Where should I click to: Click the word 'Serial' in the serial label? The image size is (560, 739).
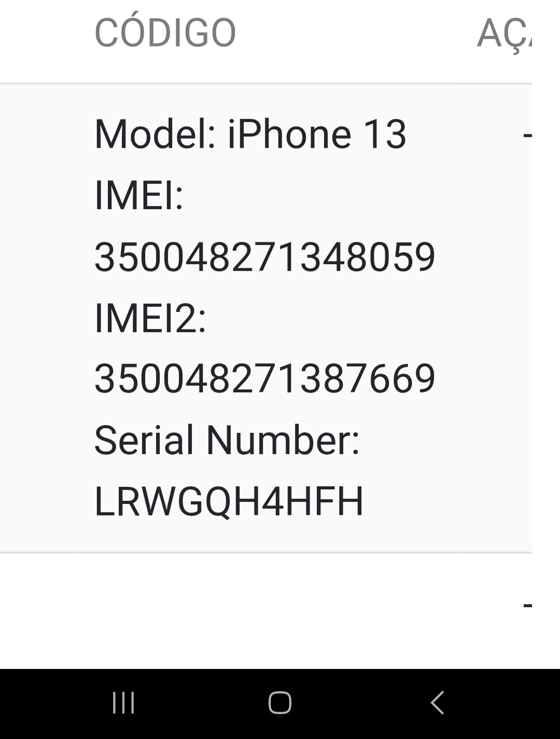(144, 441)
